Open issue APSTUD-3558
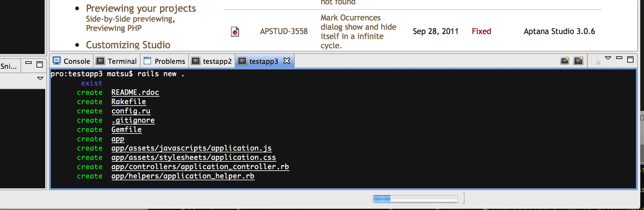644x210 pixels. (x=284, y=31)
